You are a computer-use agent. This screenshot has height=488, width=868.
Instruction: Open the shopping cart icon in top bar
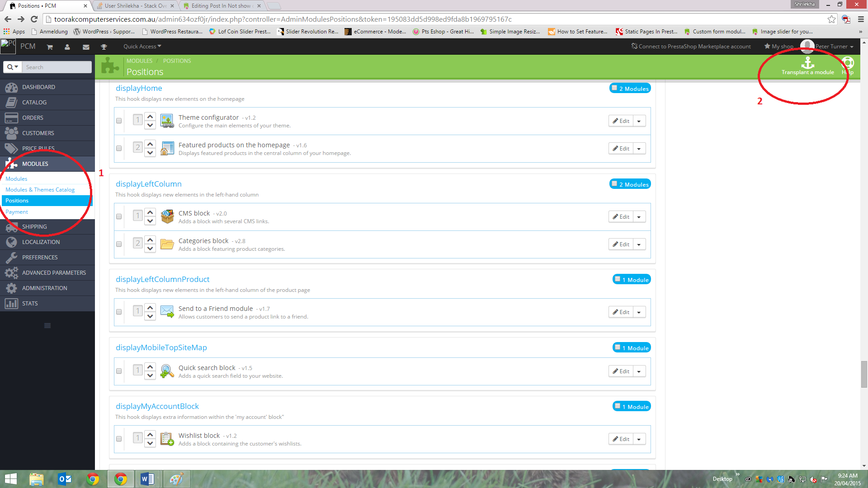[x=50, y=47]
